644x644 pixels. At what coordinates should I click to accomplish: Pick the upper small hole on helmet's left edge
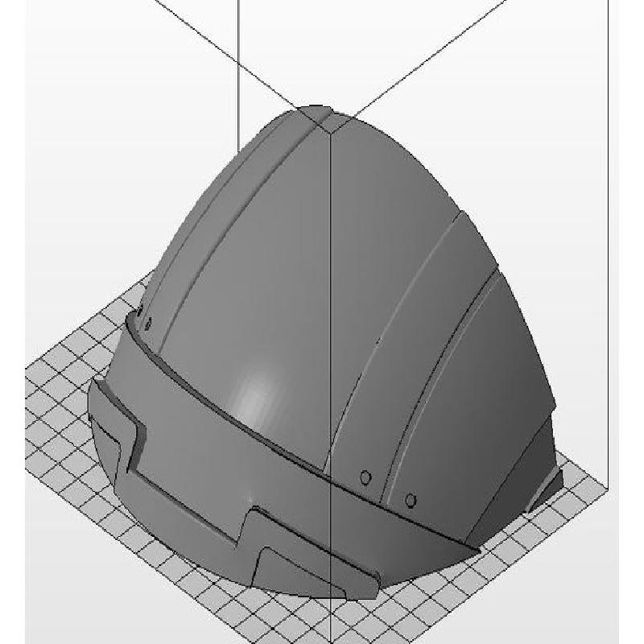(x=139, y=311)
